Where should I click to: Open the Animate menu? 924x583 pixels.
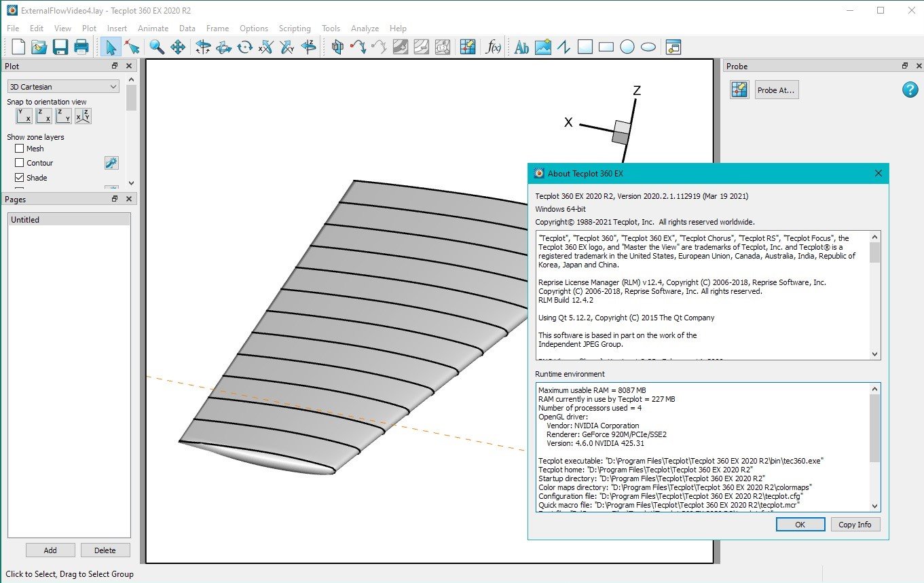tap(153, 29)
